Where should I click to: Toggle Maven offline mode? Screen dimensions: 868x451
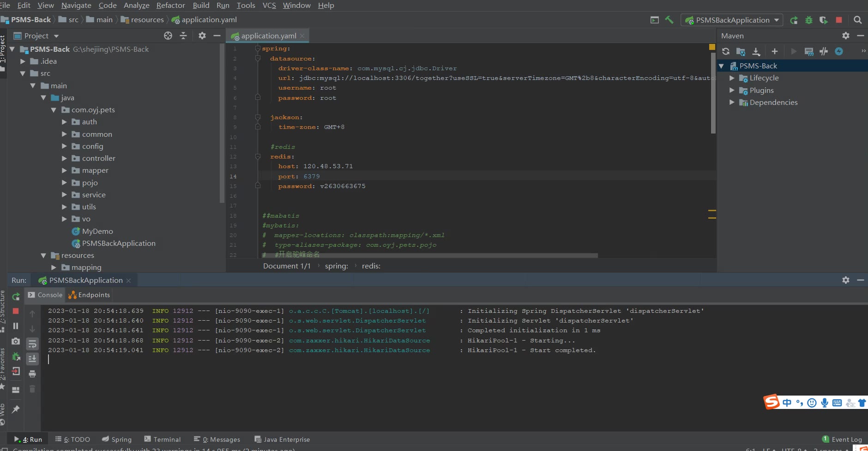click(824, 51)
